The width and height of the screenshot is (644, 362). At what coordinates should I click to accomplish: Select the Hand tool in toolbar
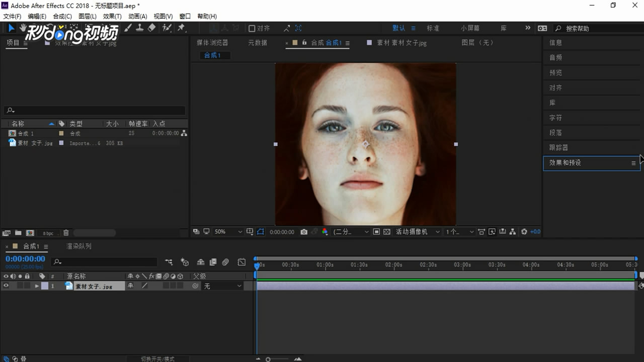pyautogui.click(x=24, y=28)
